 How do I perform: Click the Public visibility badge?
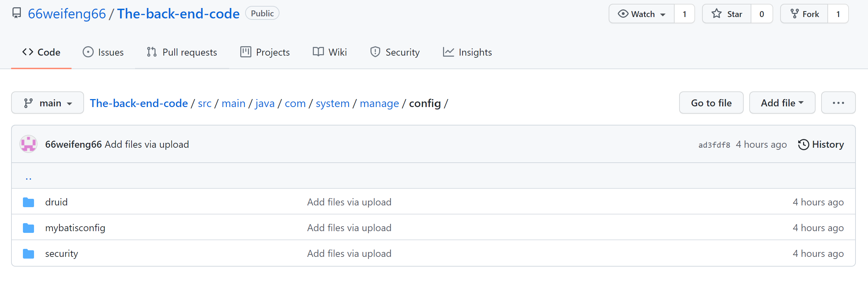click(x=262, y=13)
